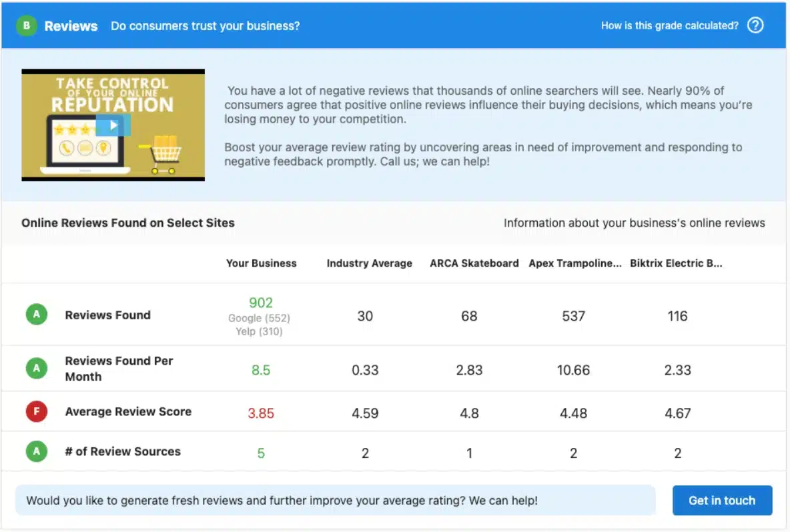The height and width of the screenshot is (532, 790).
Task: Open the help question mark icon
Action: (x=755, y=25)
